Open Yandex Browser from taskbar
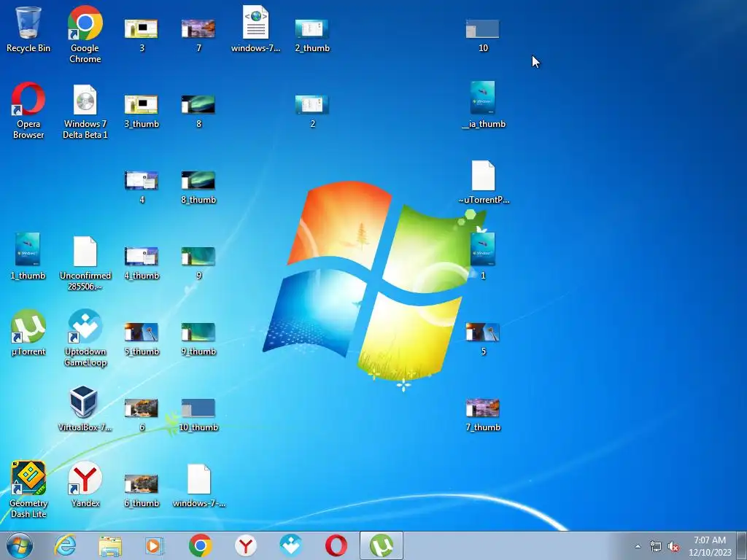Screen dimensions: 747x560 pyautogui.click(x=245, y=545)
